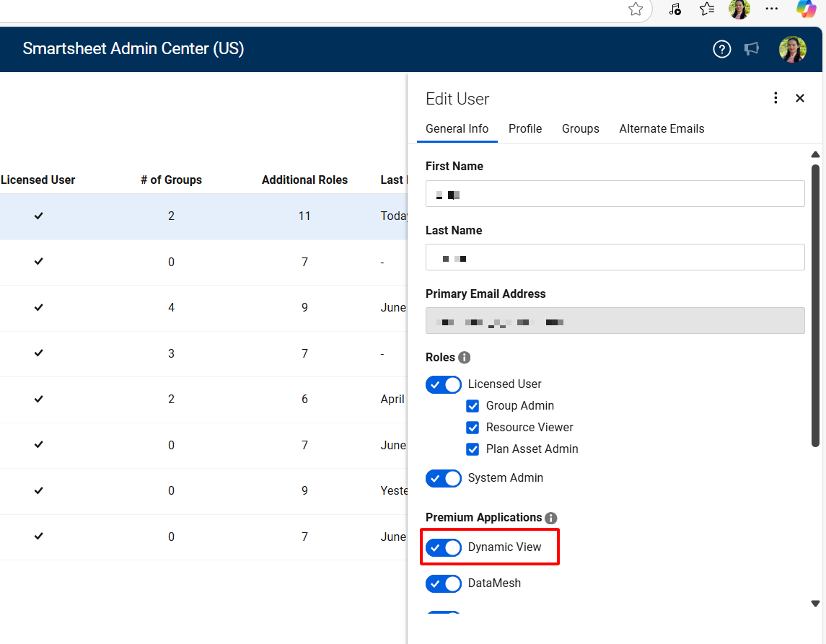Click the browser favorites star icon
Viewport: 826px width, 644px height.
(x=636, y=9)
